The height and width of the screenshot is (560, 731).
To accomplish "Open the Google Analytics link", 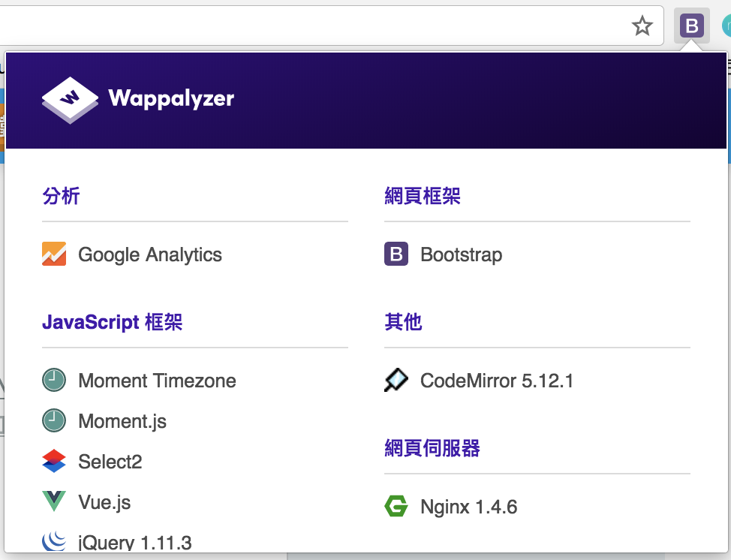I will (150, 254).
